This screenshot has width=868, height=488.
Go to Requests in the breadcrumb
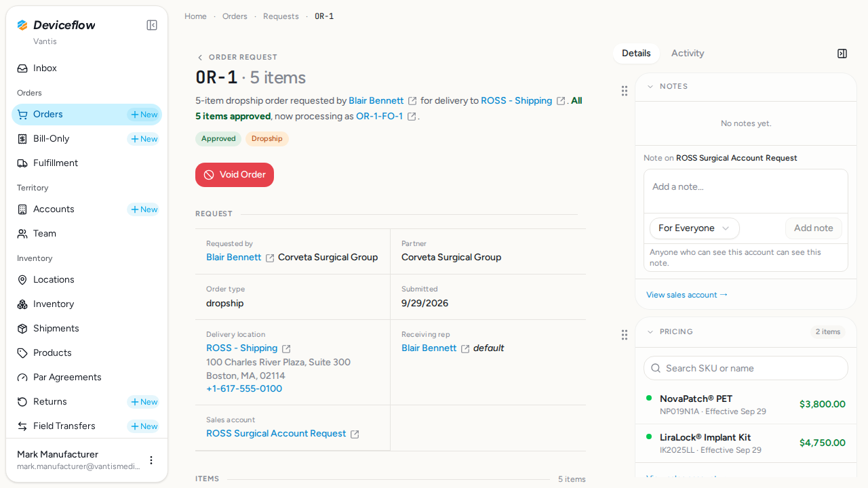(281, 16)
